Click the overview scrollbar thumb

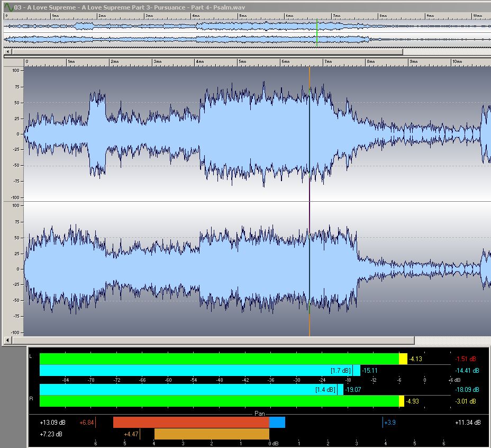click(206, 52)
